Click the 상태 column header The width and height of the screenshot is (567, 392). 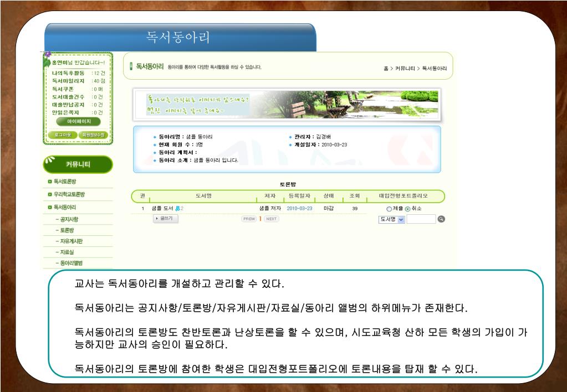[x=328, y=196]
